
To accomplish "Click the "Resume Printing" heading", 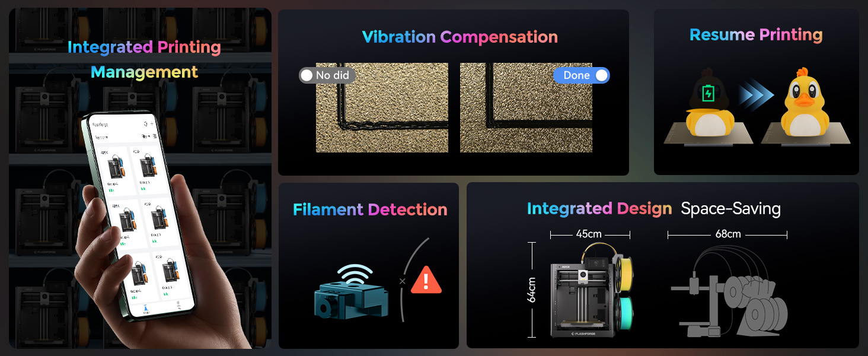I will (756, 34).
